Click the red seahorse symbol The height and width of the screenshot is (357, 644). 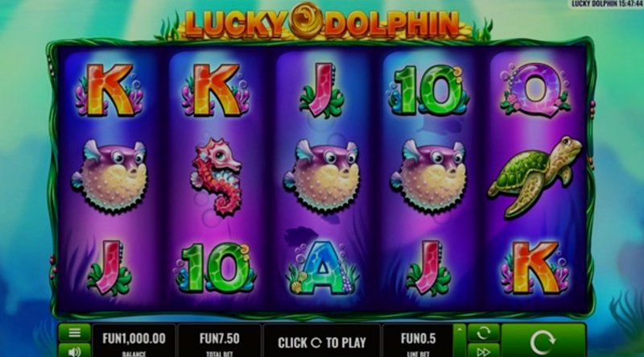pos(216,176)
